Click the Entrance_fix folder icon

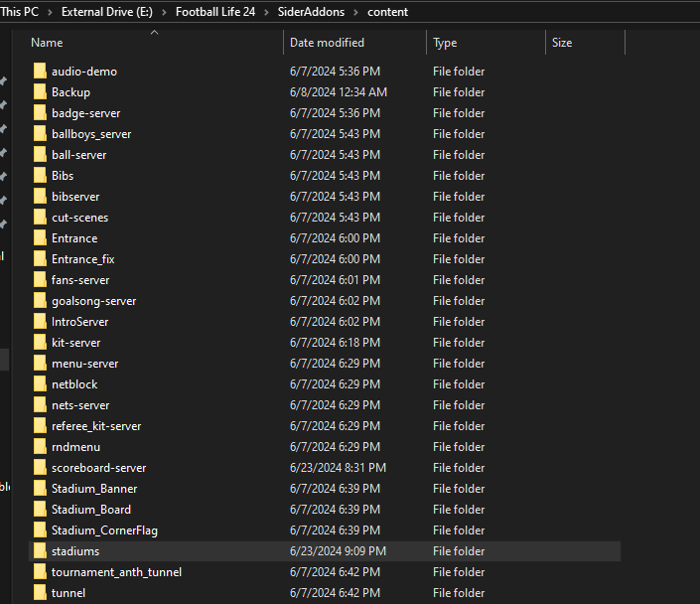click(x=40, y=258)
